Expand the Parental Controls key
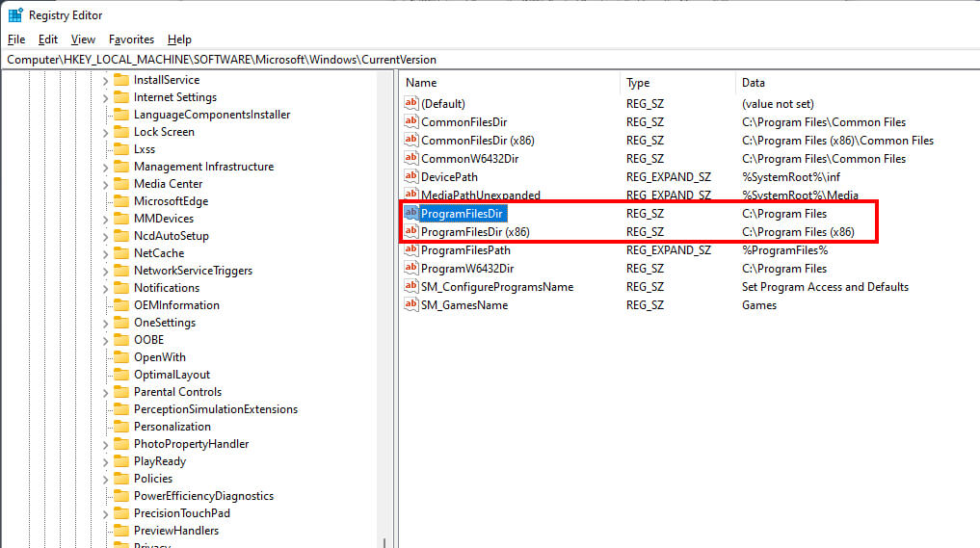Viewport: 980px width, 548px height. coord(105,392)
